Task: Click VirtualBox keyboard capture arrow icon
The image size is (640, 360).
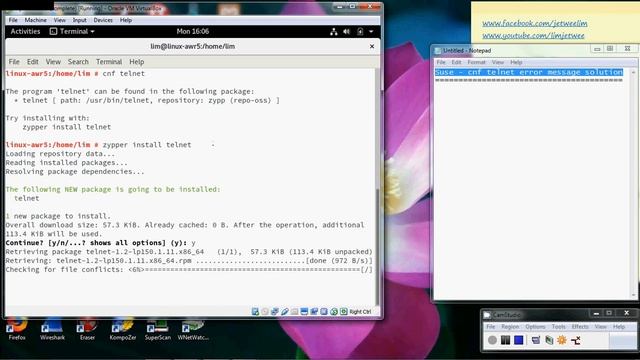Action: (x=344, y=312)
